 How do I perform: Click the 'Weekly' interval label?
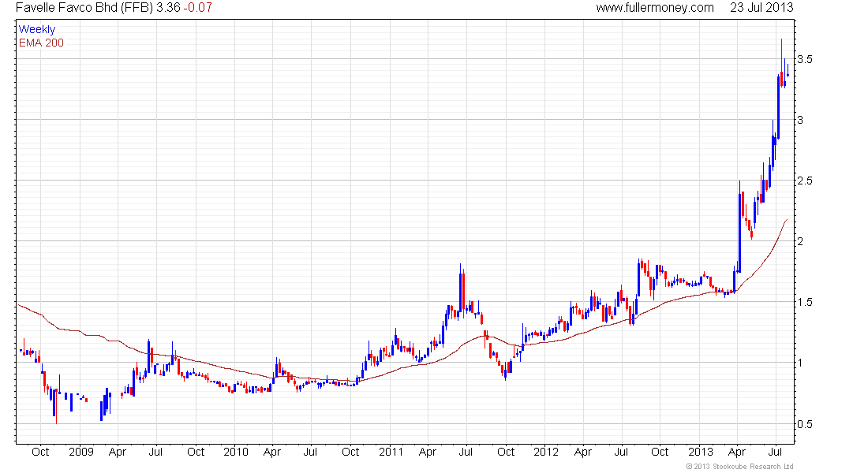coord(37,29)
